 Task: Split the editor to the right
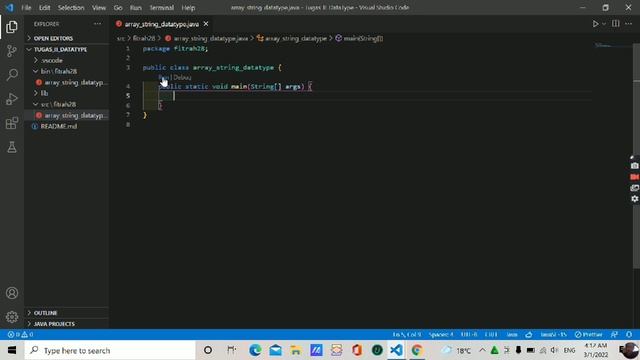click(616, 24)
